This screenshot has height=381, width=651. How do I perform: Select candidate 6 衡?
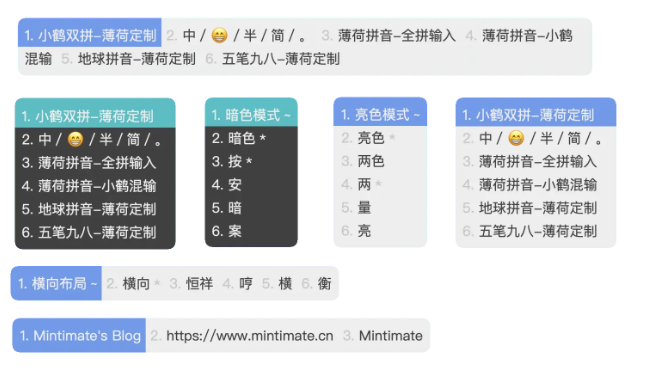[x=316, y=284]
